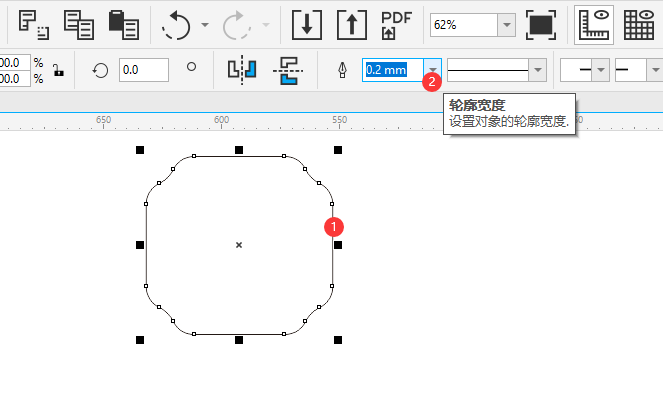
Task: Click the top-left black selection handle
Action: 140,150
